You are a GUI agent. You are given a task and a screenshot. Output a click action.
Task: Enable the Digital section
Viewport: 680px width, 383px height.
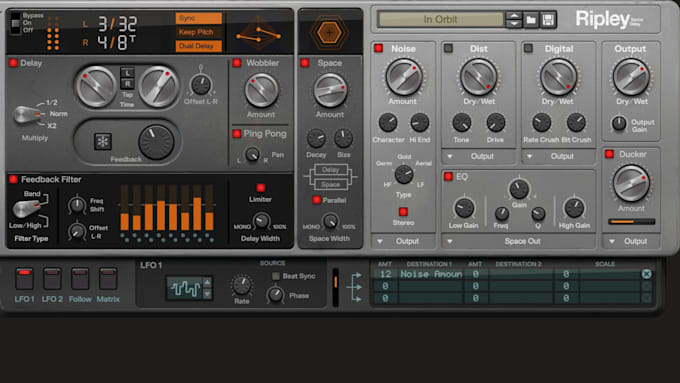tap(528, 48)
